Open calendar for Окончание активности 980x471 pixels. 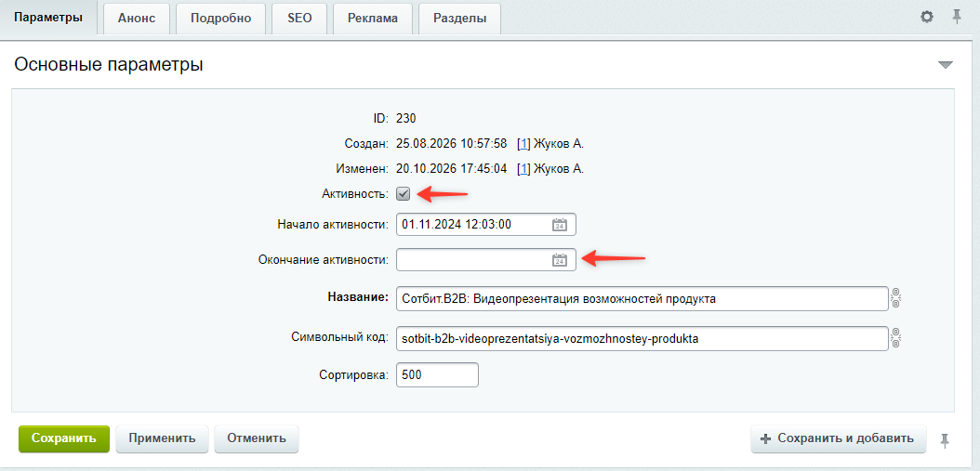pyautogui.click(x=560, y=260)
